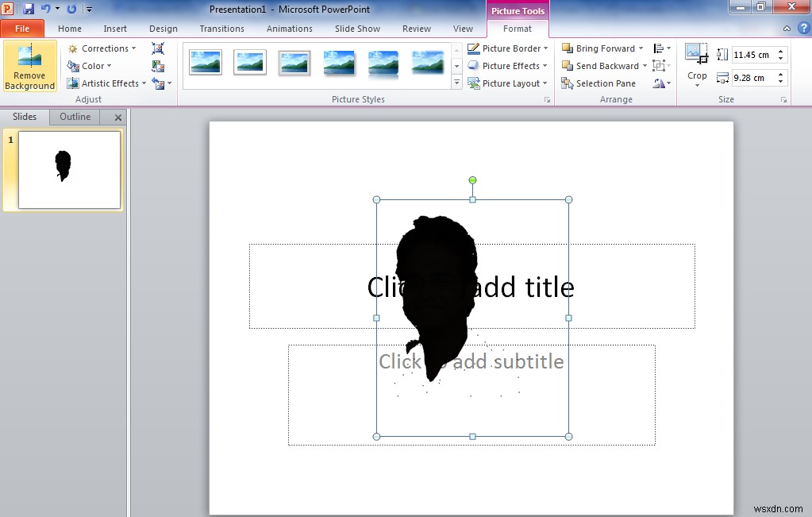The height and width of the screenshot is (517, 812).
Task: Click the Change Picture icon
Action: 158,66
